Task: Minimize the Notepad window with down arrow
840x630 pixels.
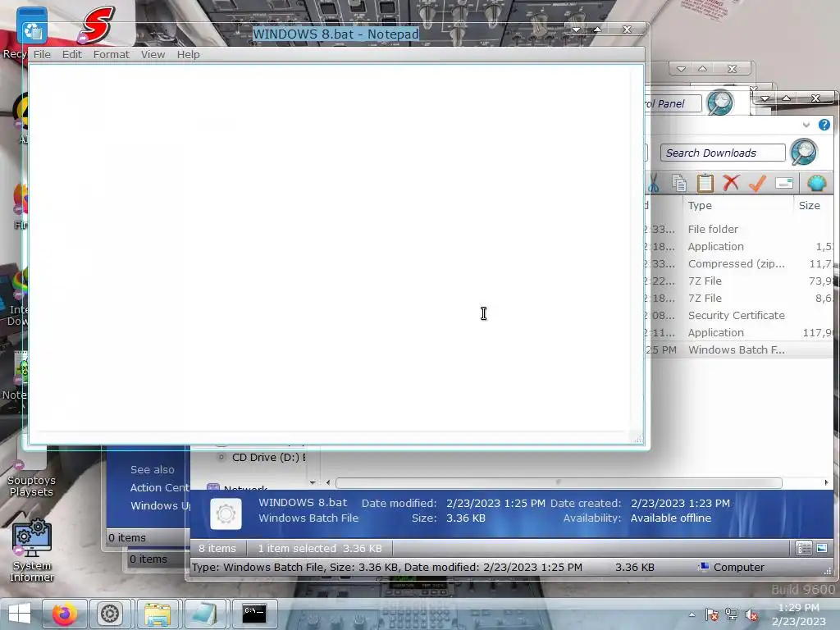Action: coord(576,30)
